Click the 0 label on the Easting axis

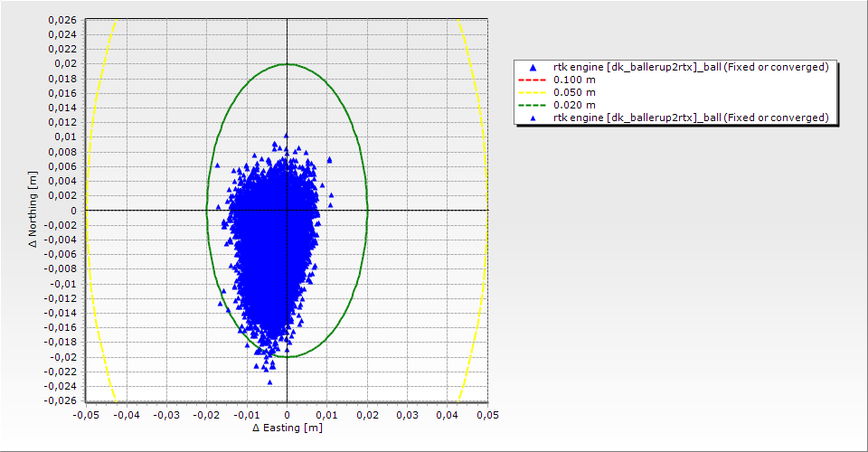click(x=287, y=415)
